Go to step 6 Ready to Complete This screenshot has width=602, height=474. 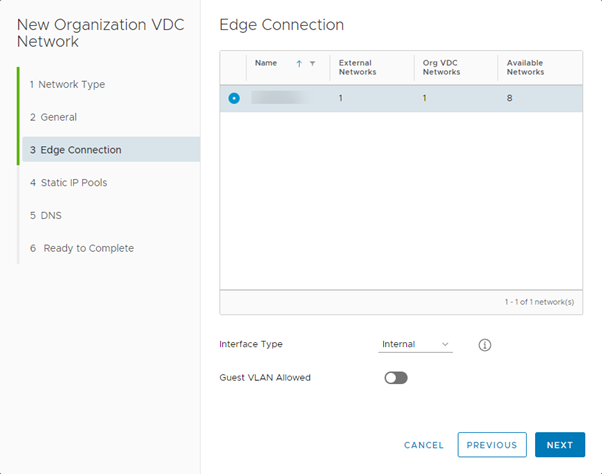pyautogui.click(x=81, y=248)
